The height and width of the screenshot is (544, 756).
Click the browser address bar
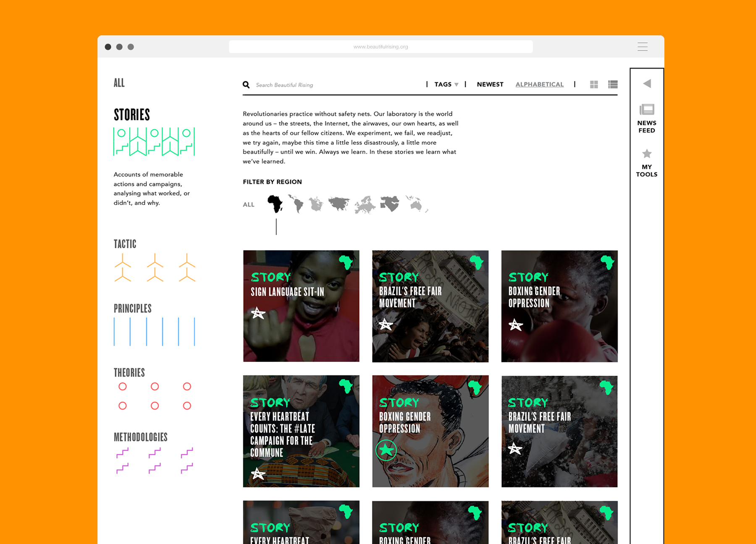tap(381, 47)
